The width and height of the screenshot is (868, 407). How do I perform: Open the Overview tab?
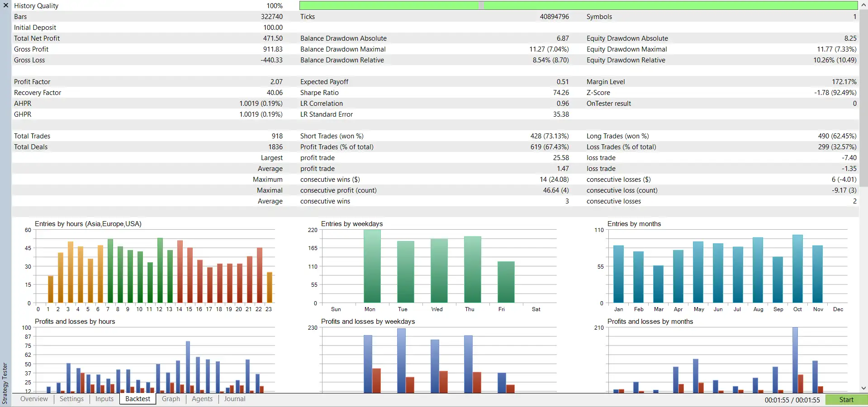(x=34, y=399)
